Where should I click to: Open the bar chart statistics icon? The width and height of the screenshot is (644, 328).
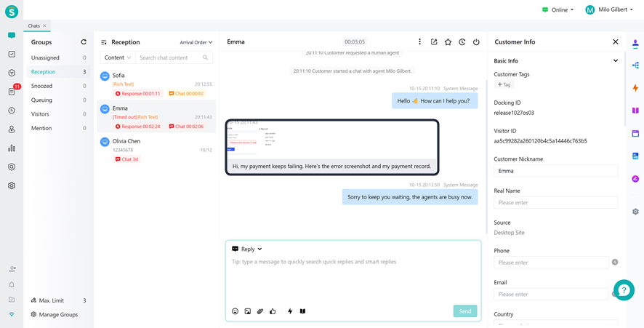click(12, 148)
